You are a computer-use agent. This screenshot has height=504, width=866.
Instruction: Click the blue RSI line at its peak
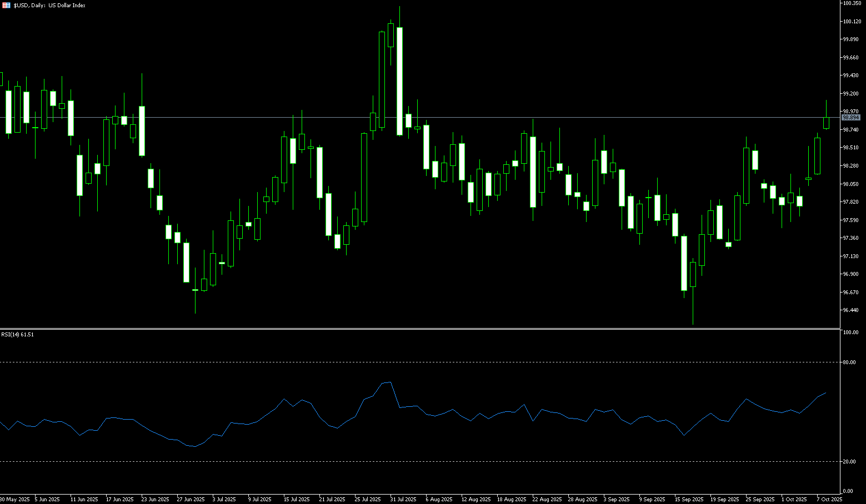391,382
